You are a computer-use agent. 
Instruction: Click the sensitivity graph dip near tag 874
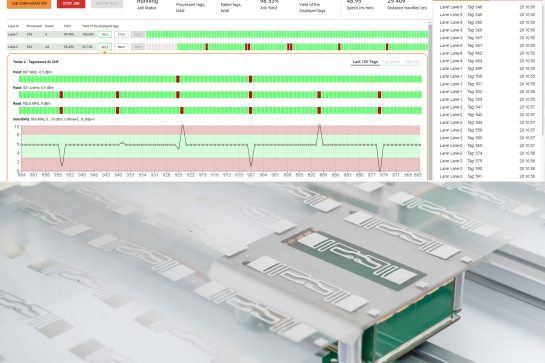(381, 169)
